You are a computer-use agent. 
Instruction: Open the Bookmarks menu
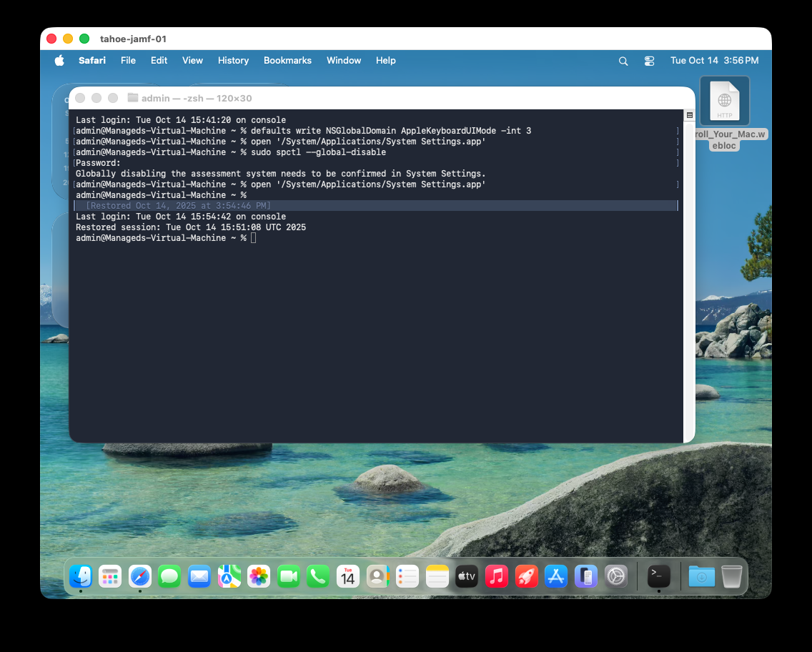(x=287, y=61)
